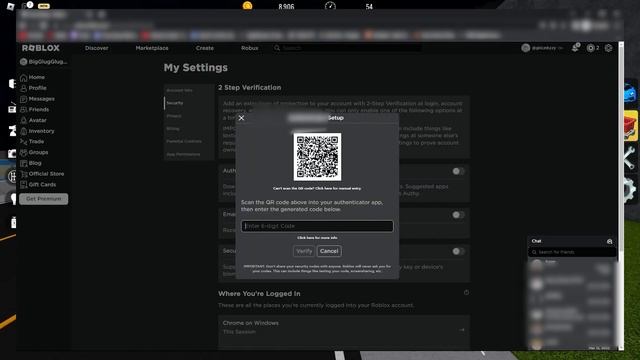Click the gear settings icon in the game's side toolbar
The height and width of the screenshot is (360, 640).
(x=630, y=190)
